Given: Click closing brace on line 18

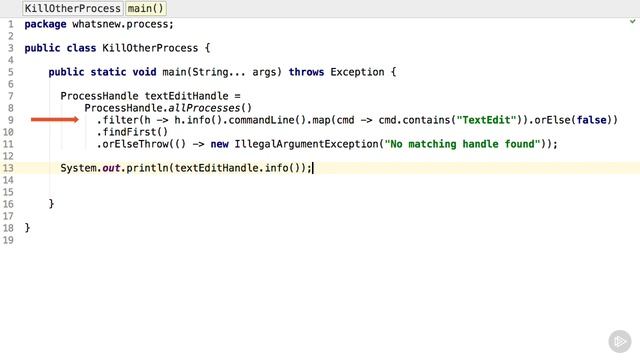Looking at the screenshot, I should pyautogui.click(x=27, y=228).
